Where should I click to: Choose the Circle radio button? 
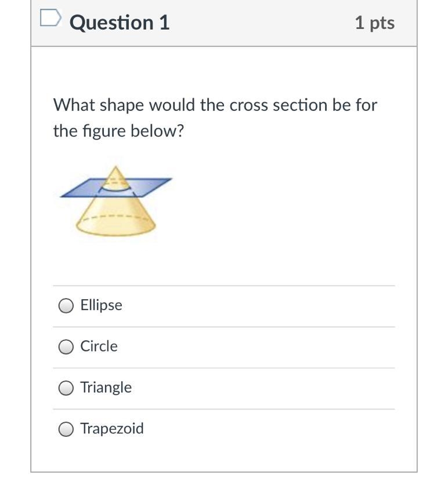pos(66,347)
